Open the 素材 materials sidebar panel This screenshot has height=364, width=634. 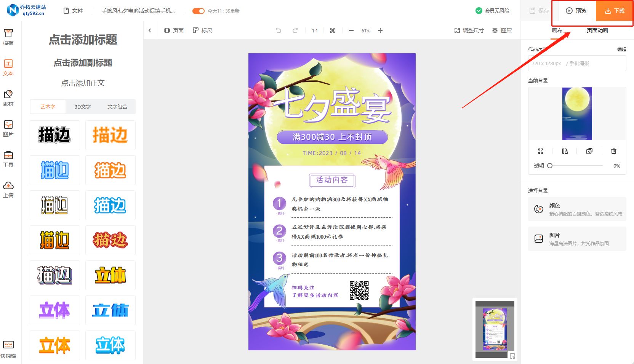click(8, 98)
